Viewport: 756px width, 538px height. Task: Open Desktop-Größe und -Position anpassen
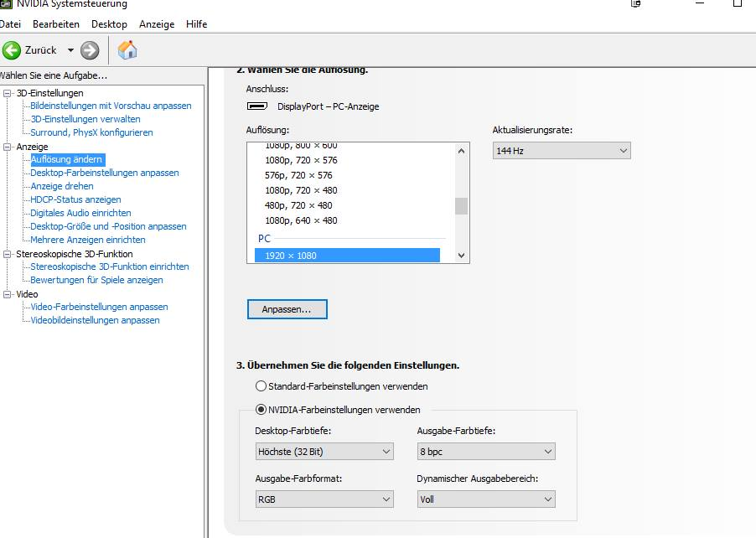(x=108, y=226)
